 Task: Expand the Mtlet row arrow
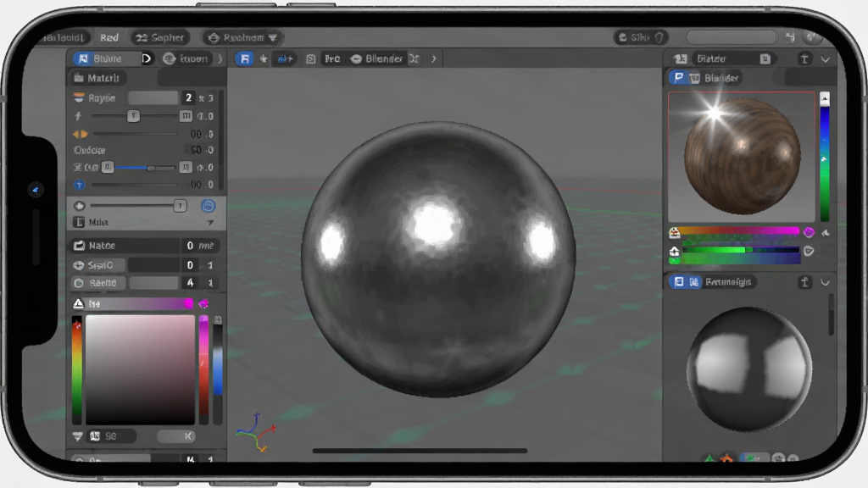(x=210, y=223)
